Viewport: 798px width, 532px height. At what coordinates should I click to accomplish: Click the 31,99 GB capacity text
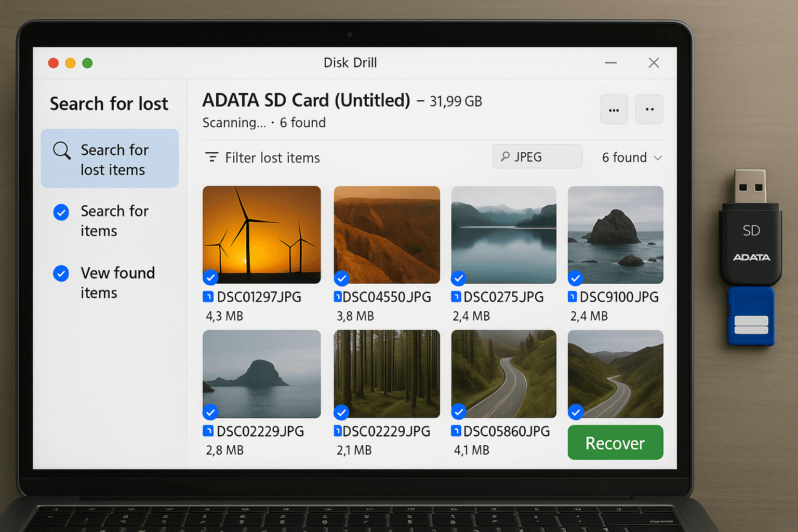(456, 101)
